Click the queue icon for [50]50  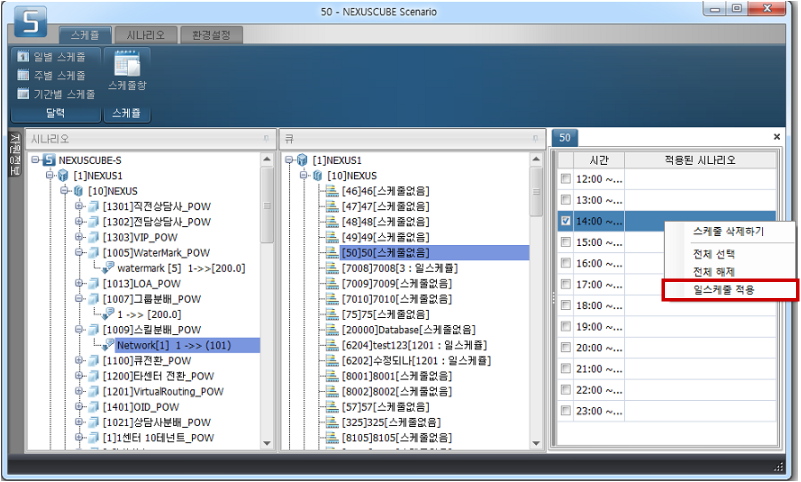tap(332, 253)
